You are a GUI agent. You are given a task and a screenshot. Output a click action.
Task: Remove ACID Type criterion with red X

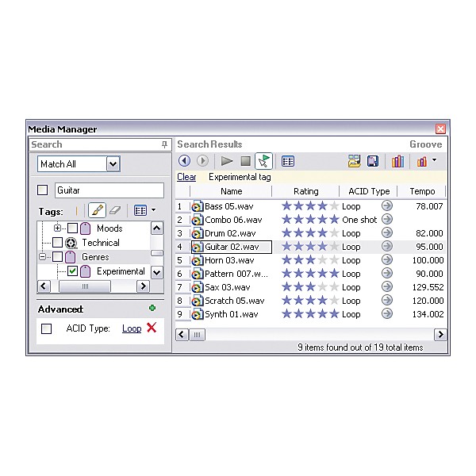point(152,328)
